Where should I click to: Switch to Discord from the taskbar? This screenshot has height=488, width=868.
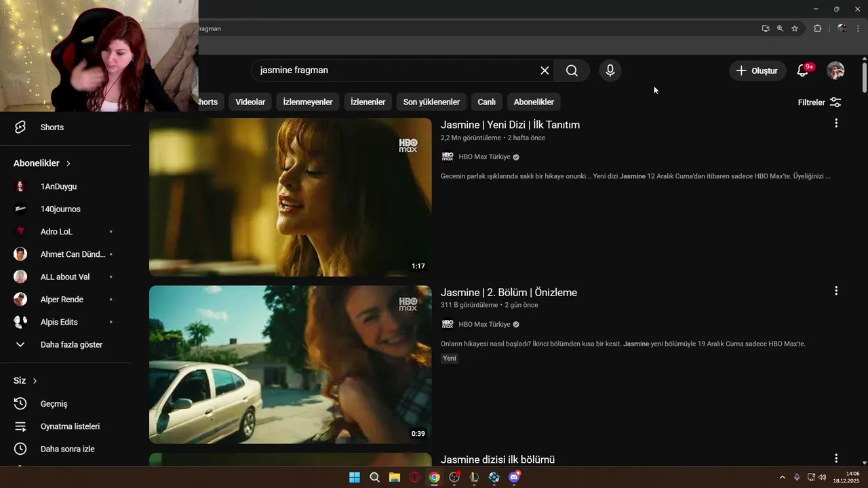pyautogui.click(x=514, y=477)
